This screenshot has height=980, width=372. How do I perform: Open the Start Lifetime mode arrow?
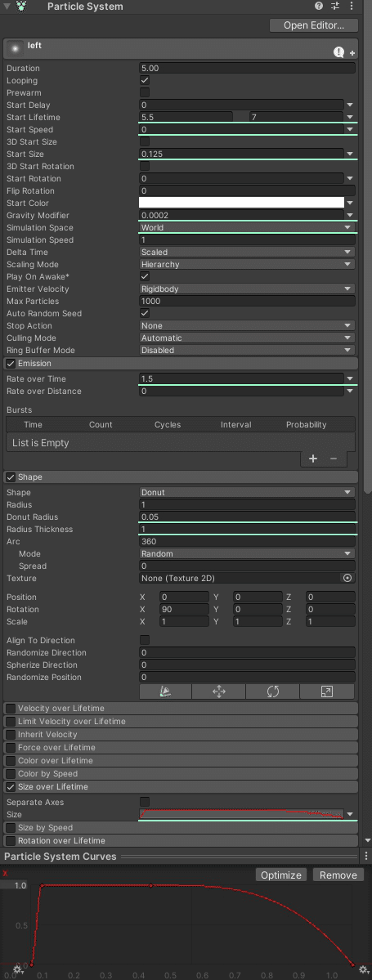point(350,118)
